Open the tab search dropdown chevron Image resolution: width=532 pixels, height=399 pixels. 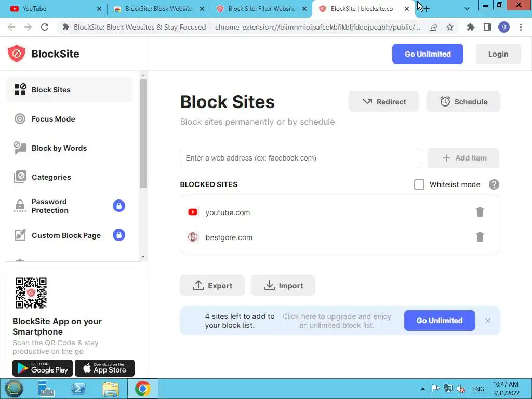pos(467,9)
